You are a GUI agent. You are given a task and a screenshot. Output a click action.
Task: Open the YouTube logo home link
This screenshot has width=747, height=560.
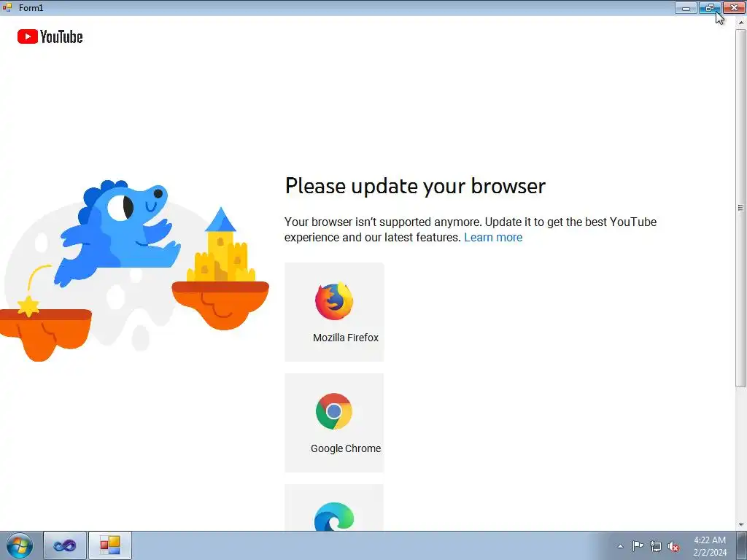[x=50, y=36]
